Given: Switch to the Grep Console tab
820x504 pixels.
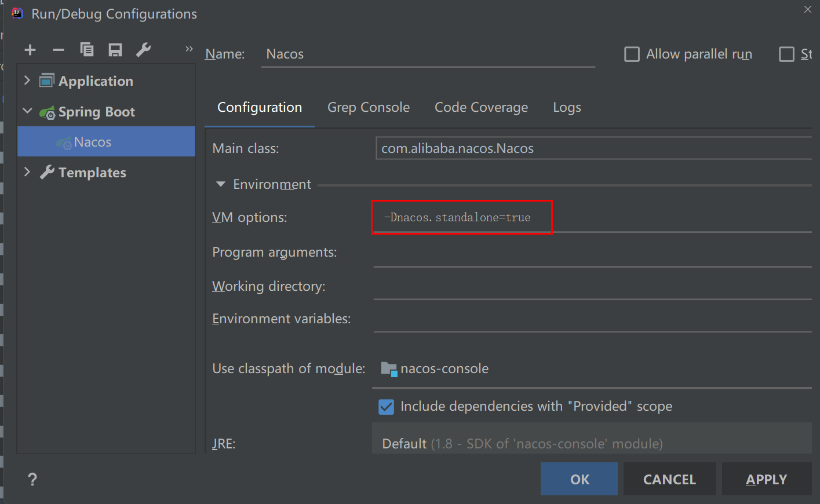Looking at the screenshot, I should [369, 108].
